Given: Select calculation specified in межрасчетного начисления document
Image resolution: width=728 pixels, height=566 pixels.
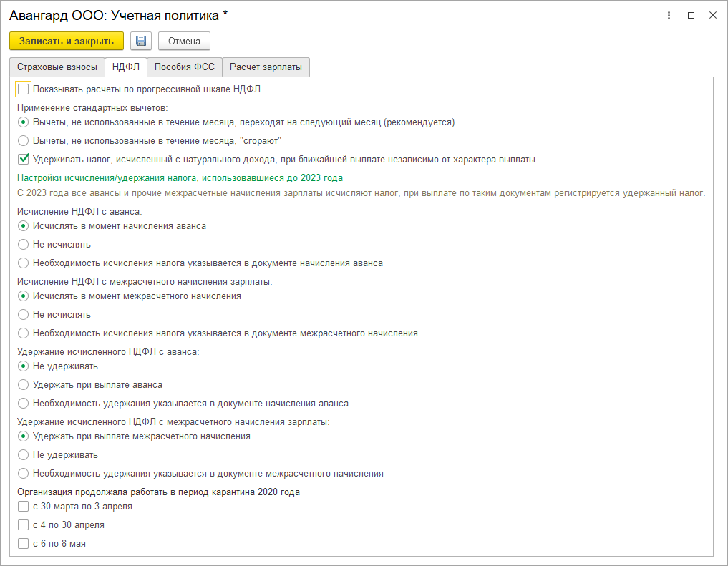Looking at the screenshot, I should [23, 333].
